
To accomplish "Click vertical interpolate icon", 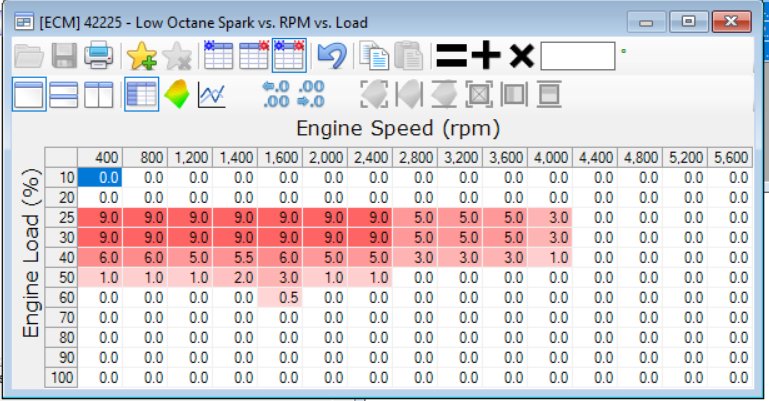I will [444, 94].
